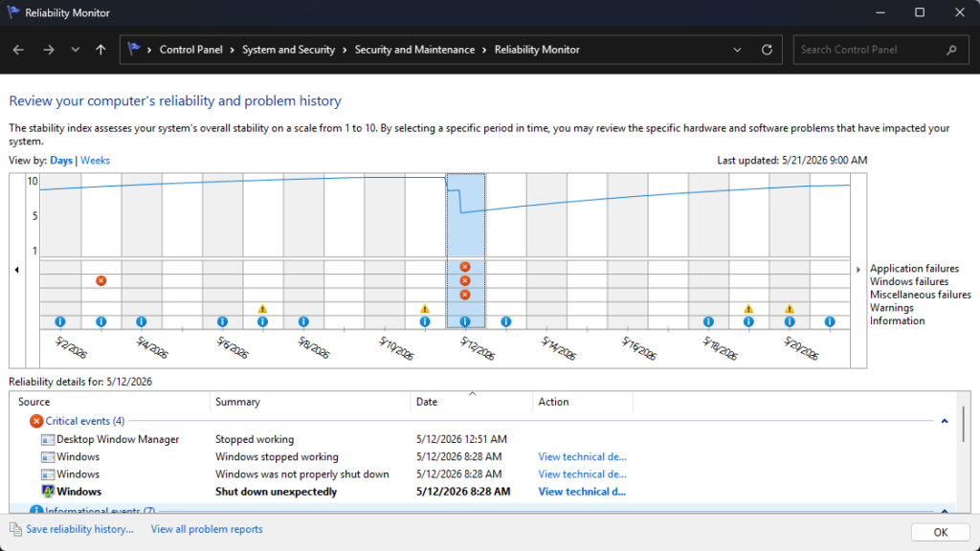Click the information icon on 5/7/2026
Screen dimensions: 980x551
point(262,321)
